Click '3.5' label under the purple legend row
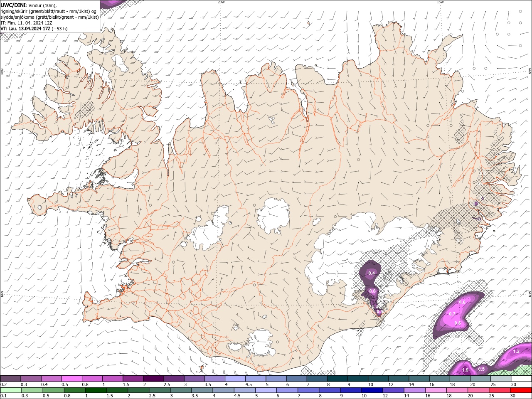 [207, 384]
